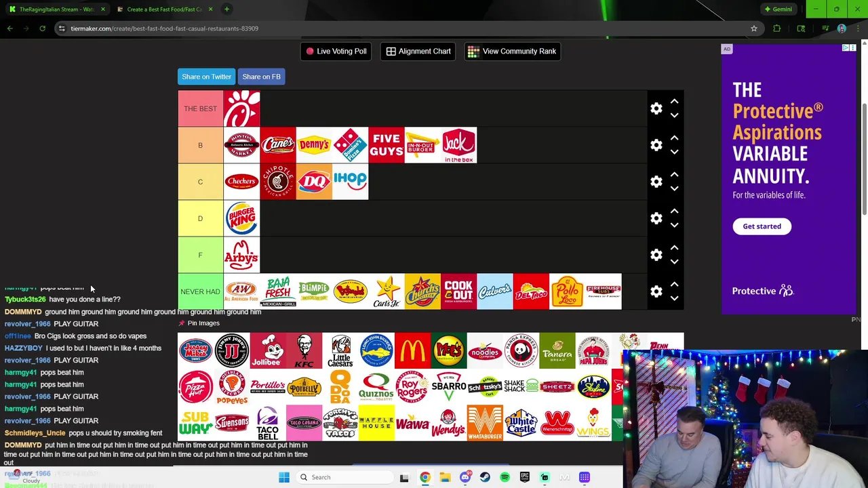Move tier F row up
This screenshot has height=488, width=868.
coord(674,248)
